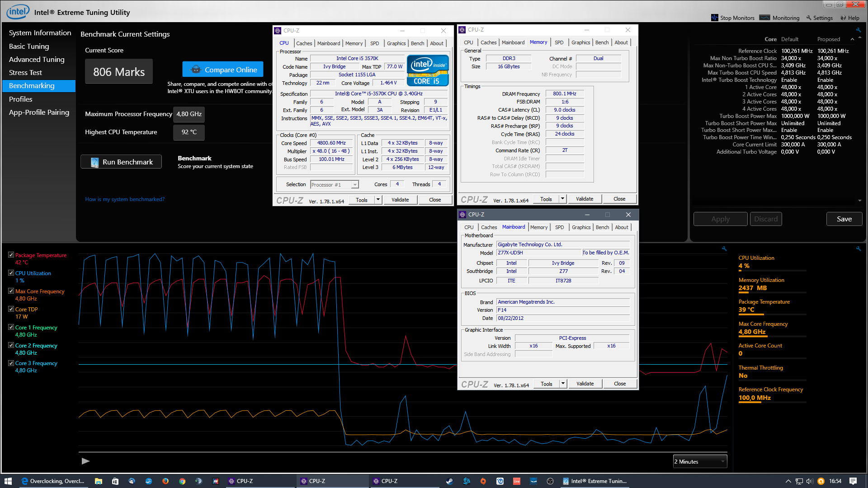This screenshot has height=488, width=868.
Task: Click Tools button in CPU-Z CPU window
Action: (x=362, y=200)
